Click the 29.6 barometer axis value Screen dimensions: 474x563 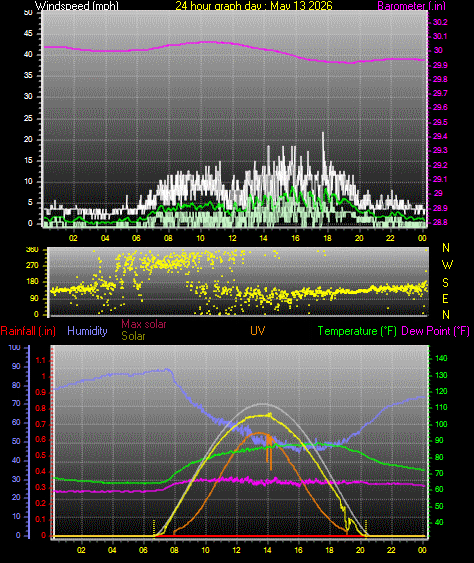[x=440, y=107]
